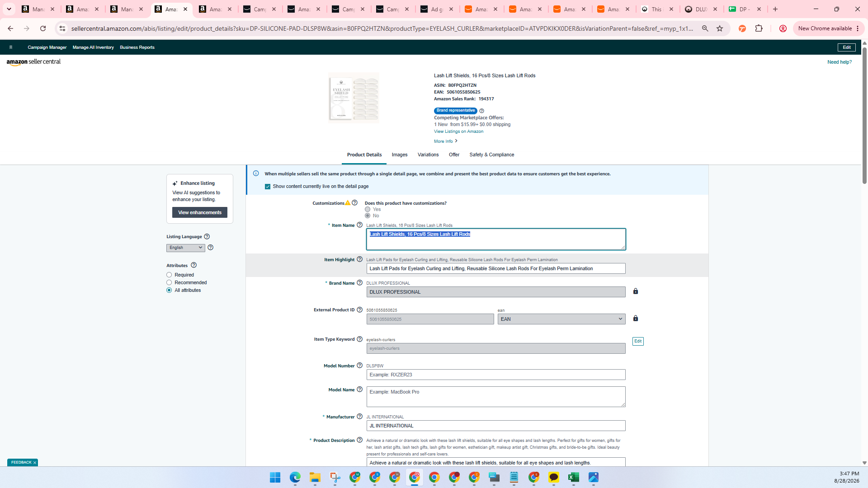
Task: Click the help icon beside Item Name
Action: pyautogui.click(x=359, y=225)
